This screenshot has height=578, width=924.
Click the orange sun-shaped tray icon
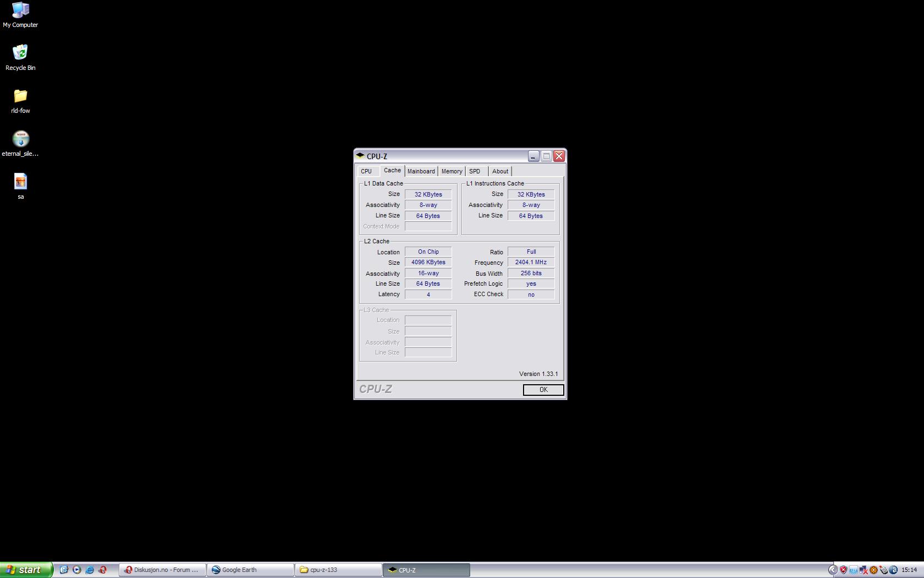pyautogui.click(x=873, y=570)
